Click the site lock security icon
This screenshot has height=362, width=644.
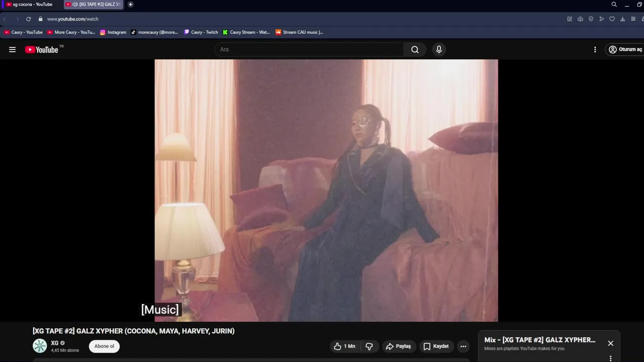click(x=41, y=19)
